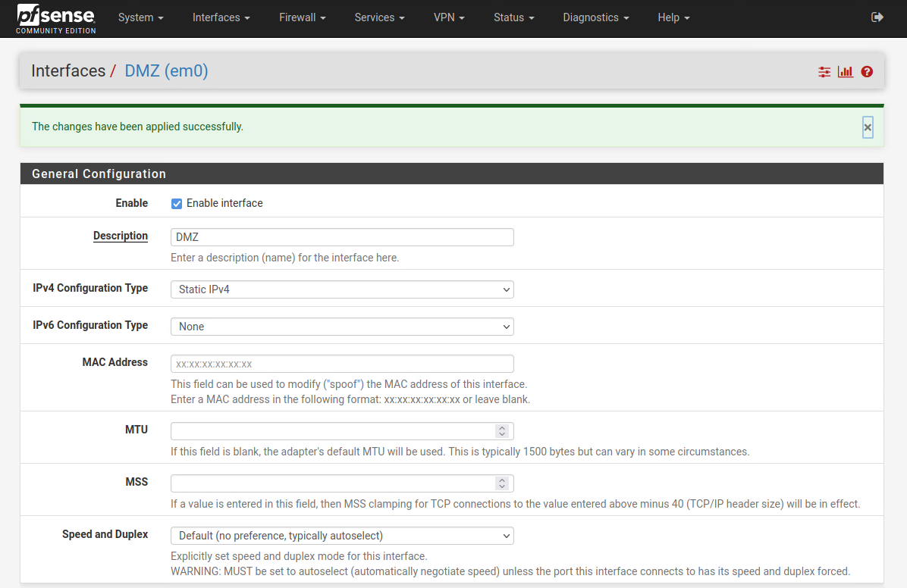Click the red help question-mark icon

click(x=867, y=72)
